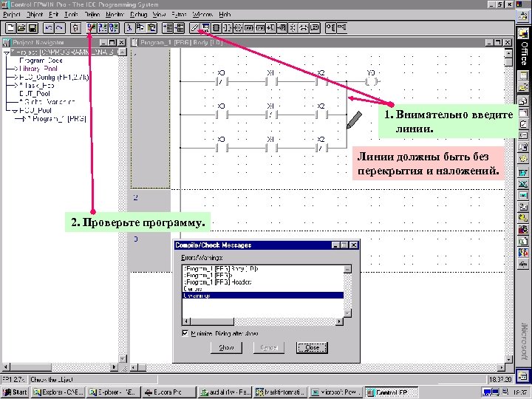Viewport: 532px width, 399px height.
Task: Click the Save diskette toolbar icon
Action: [x=33, y=28]
